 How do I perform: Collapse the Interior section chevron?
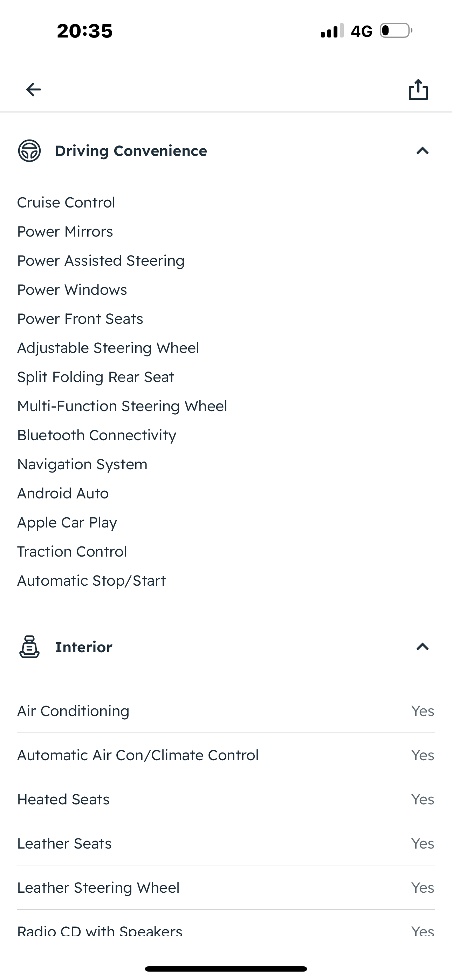pos(422,647)
